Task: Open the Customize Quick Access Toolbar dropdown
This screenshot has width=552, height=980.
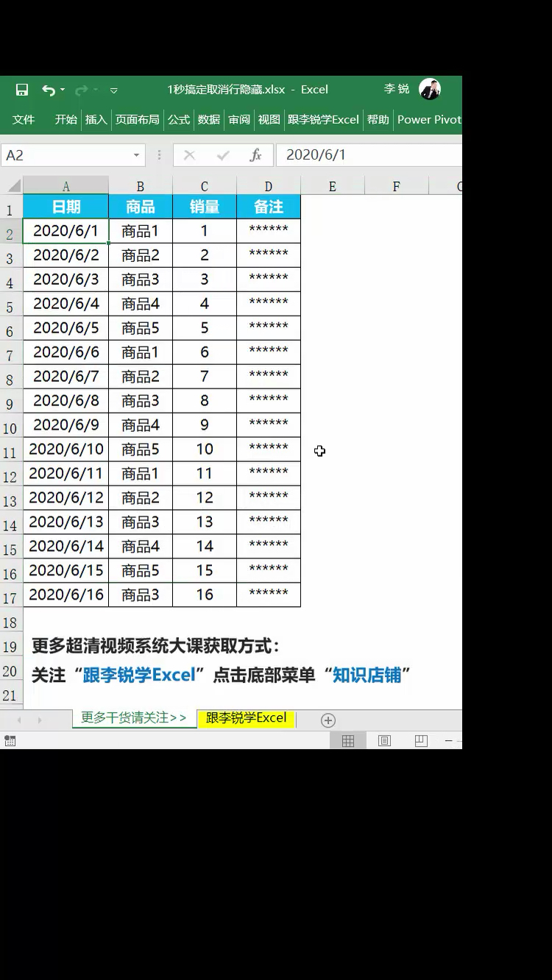Action: [114, 90]
